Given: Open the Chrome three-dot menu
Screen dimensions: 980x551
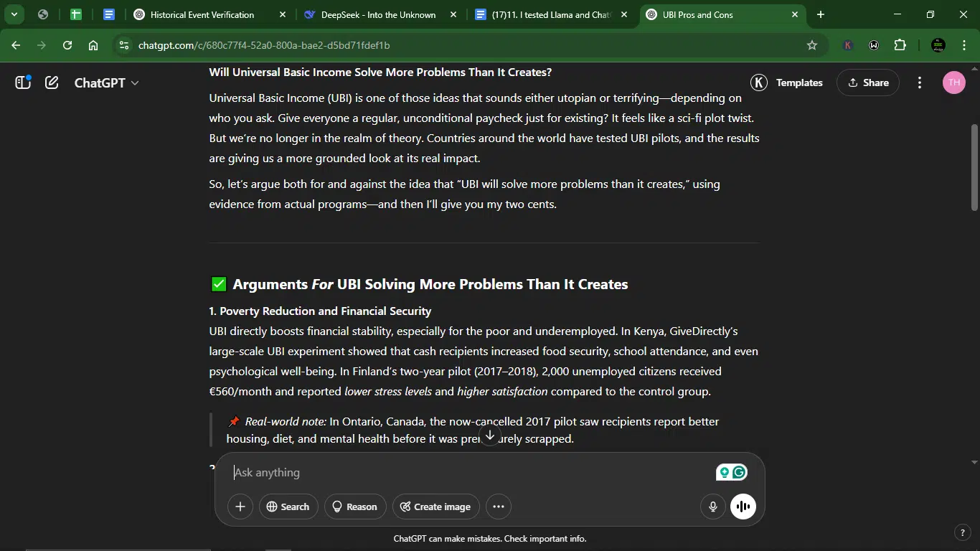Looking at the screenshot, I should 963,45.
